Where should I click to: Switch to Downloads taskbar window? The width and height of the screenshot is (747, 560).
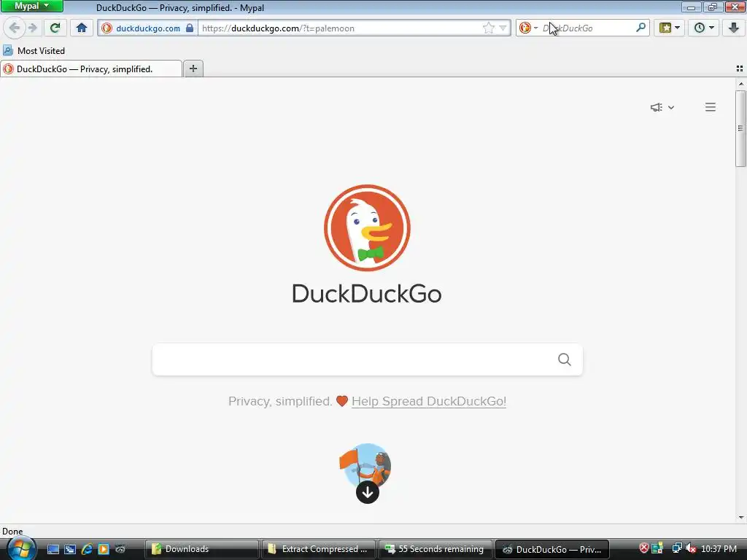[201, 549]
